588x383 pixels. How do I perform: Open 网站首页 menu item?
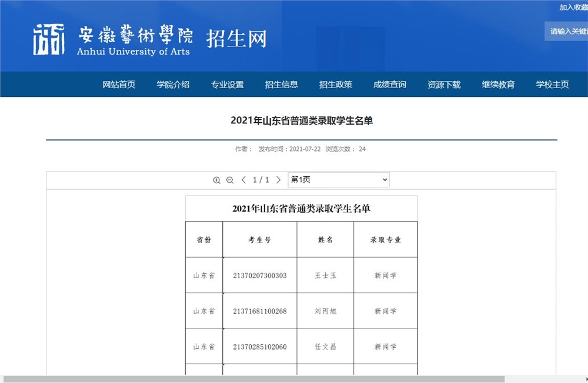pyautogui.click(x=119, y=85)
